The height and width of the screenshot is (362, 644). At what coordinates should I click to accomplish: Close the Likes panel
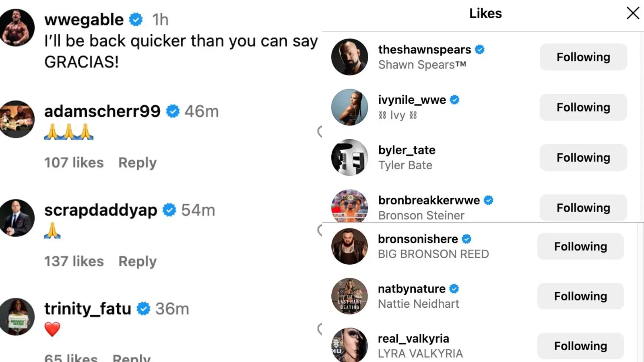point(633,13)
